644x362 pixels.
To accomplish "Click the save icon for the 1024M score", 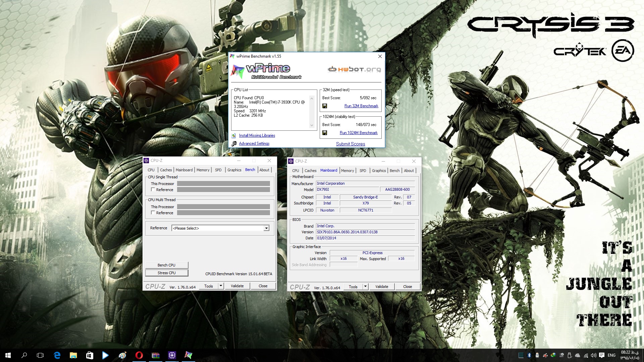I will click(x=325, y=133).
